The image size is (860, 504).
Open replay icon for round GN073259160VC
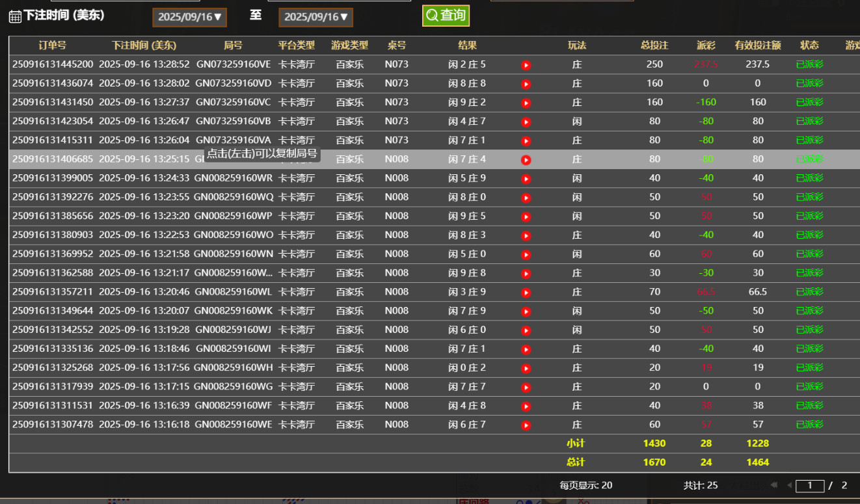(x=526, y=103)
